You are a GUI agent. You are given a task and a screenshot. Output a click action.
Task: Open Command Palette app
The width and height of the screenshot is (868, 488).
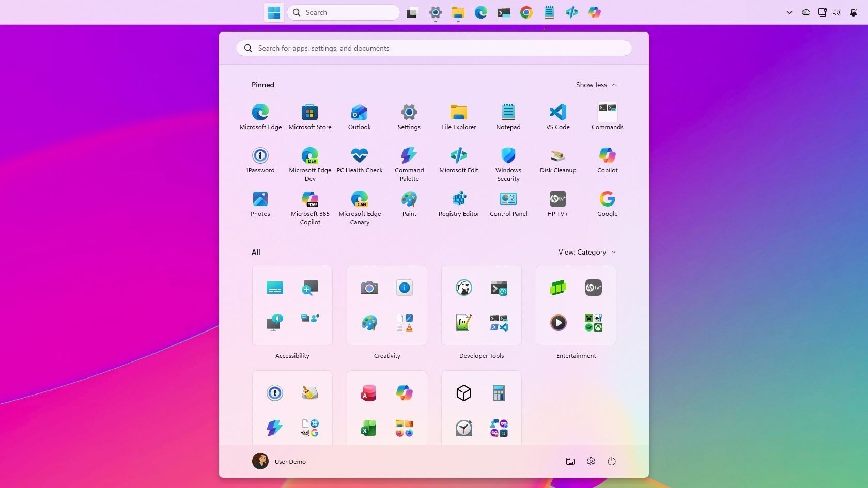click(x=409, y=164)
